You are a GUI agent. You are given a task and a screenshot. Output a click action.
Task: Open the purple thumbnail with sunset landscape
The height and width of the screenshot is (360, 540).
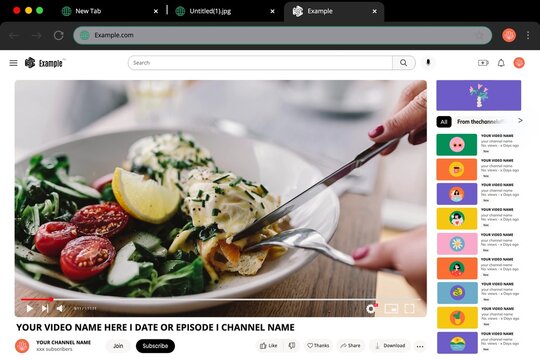pyautogui.click(x=457, y=343)
